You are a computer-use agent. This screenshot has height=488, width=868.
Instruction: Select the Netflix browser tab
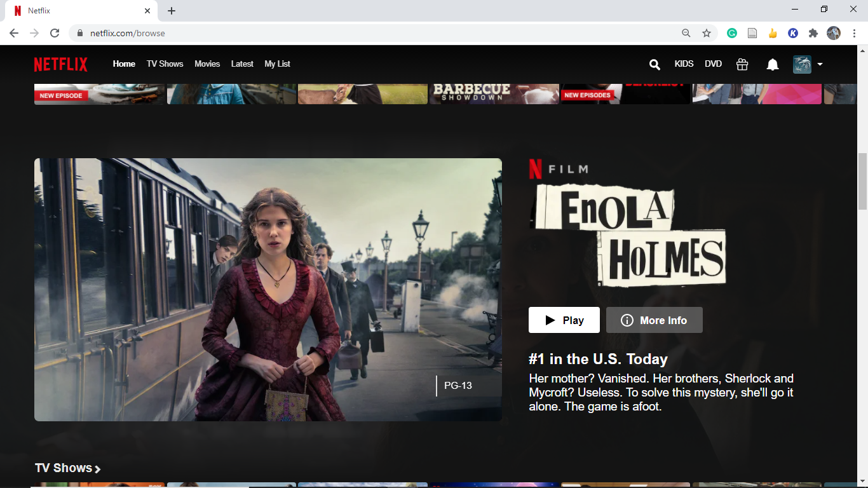pyautogui.click(x=81, y=11)
